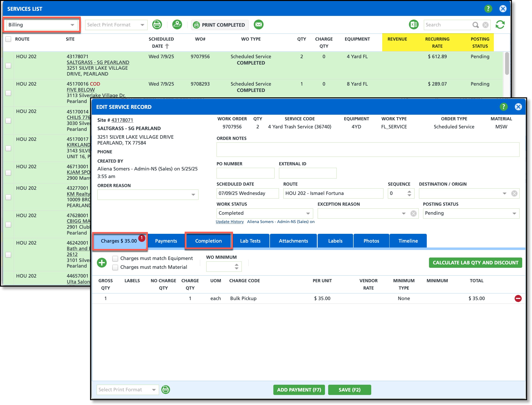The image size is (532, 405).
Task: Click printer icon beside bottom print format
Action: tap(166, 390)
